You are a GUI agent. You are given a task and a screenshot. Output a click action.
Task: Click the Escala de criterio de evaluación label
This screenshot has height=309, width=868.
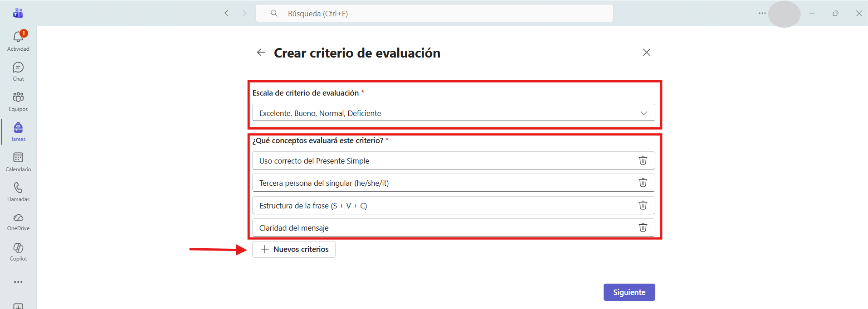point(306,93)
